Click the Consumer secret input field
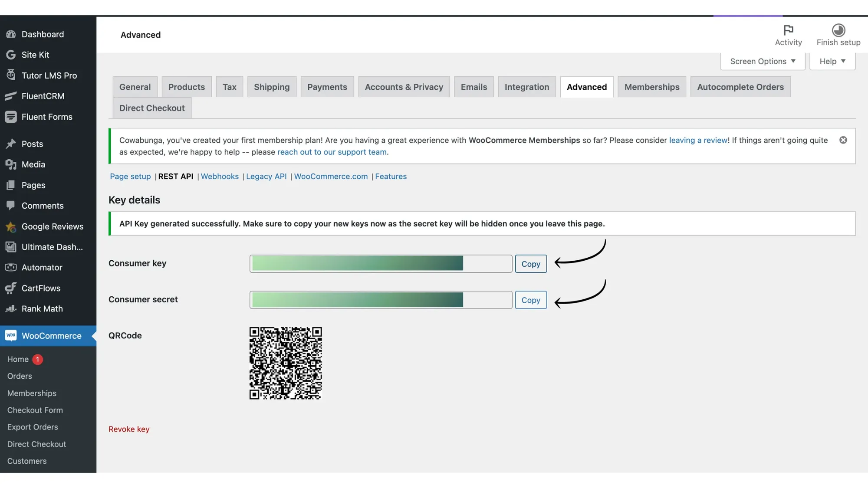Viewport: 868px width, 488px height. pyautogui.click(x=380, y=300)
